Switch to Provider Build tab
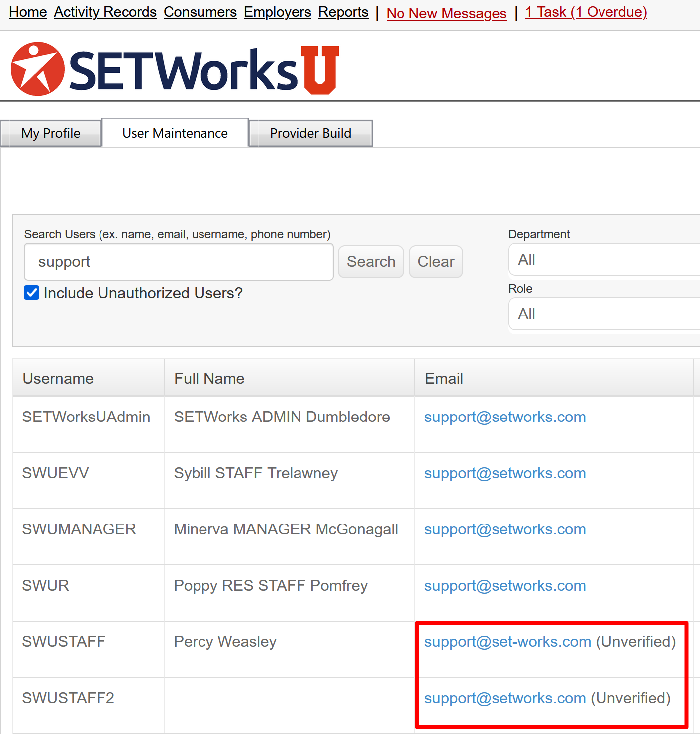Image resolution: width=700 pixels, height=734 pixels. [x=310, y=133]
